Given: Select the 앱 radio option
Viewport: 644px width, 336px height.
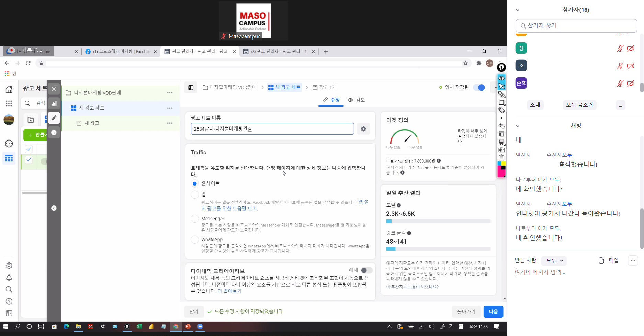Looking at the screenshot, I should coord(195,194).
